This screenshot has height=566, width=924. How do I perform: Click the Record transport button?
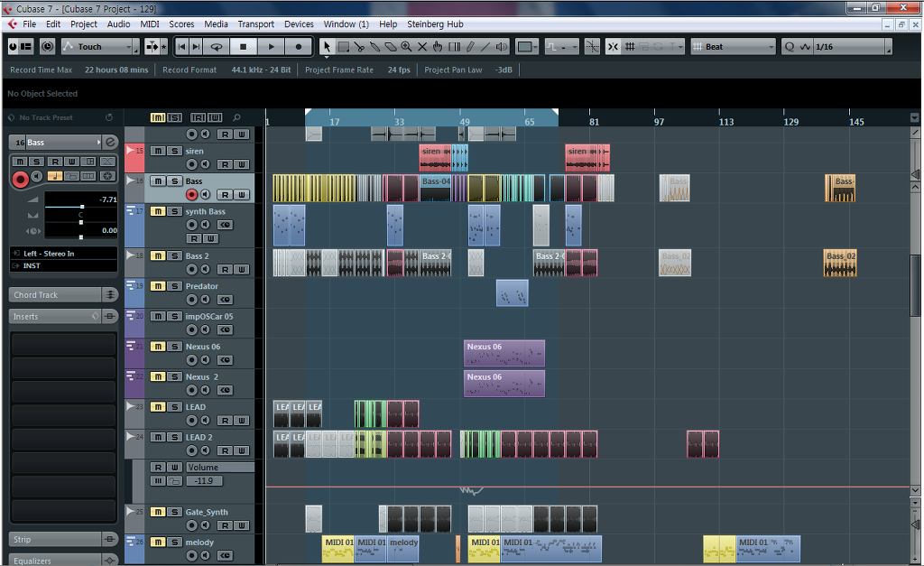point(299,47)
